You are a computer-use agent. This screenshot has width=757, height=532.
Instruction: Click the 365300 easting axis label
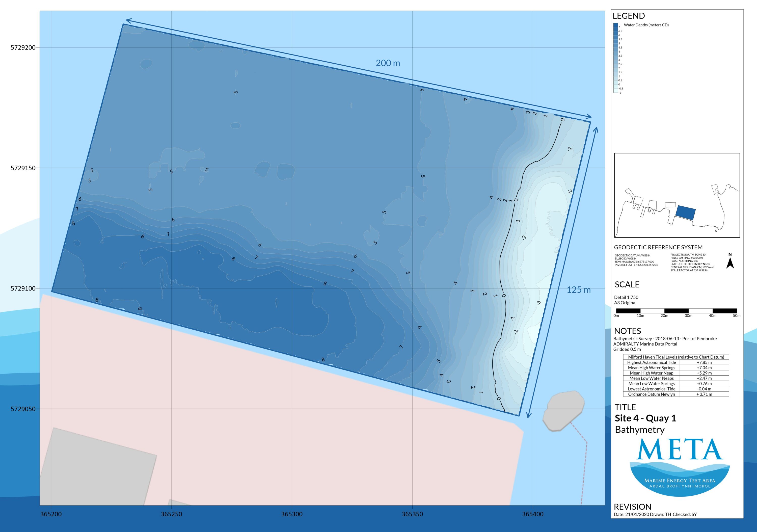point(292,514)
